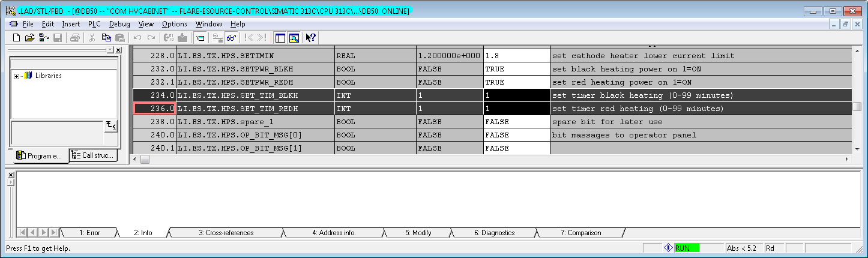
Task: Click the Open folder toolbar icon
Action: tap(29, 38)
